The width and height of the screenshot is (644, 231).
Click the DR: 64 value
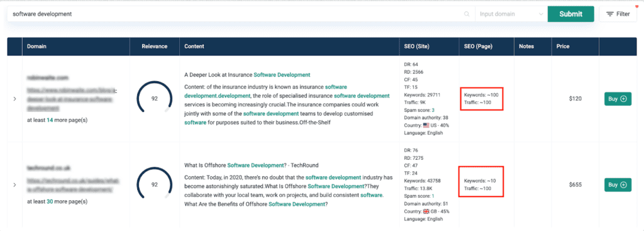(411, 65)
